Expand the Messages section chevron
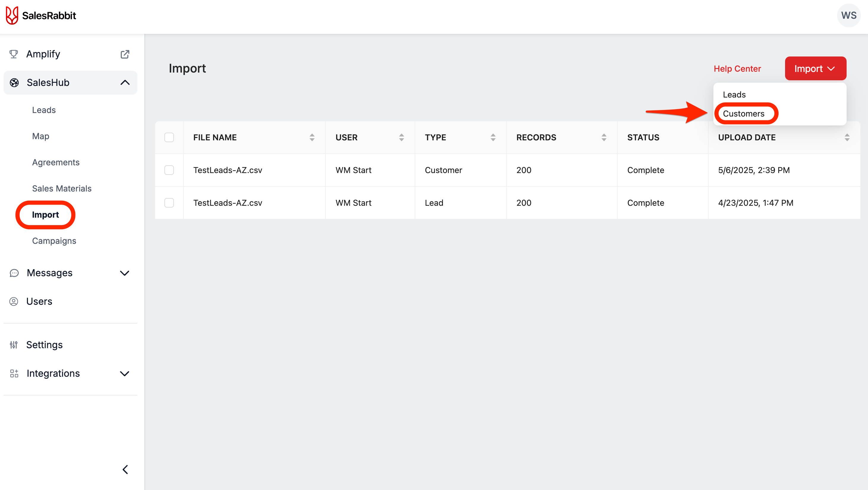 125,273
